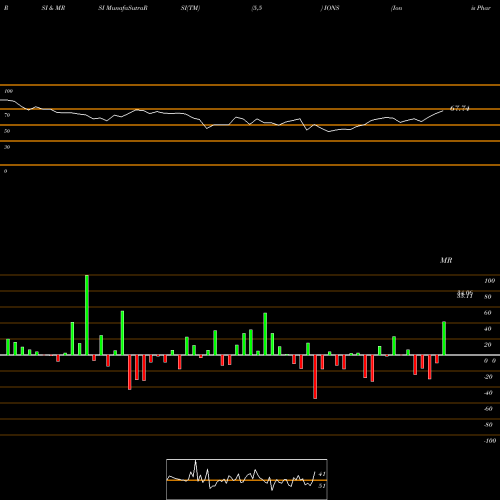
Task: Click the overlapping 34.06 value in MR panel
Action: tap(465, 292)
